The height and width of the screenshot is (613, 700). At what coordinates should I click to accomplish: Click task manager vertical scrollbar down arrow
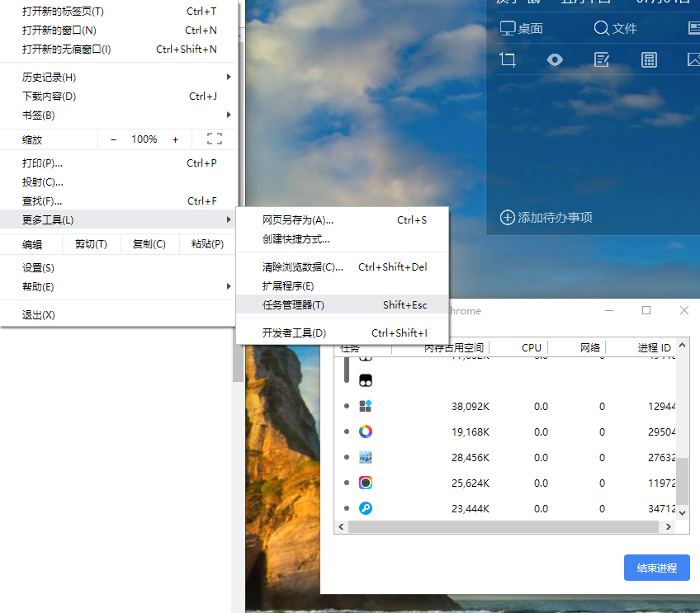[x=682, y=513]
